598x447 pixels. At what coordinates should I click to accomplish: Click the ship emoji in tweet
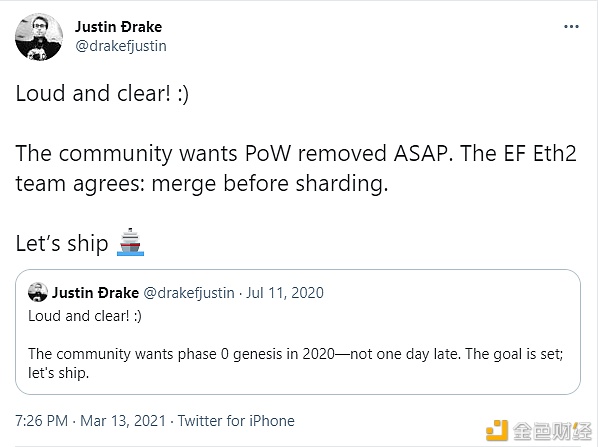(x=130, y=242)
